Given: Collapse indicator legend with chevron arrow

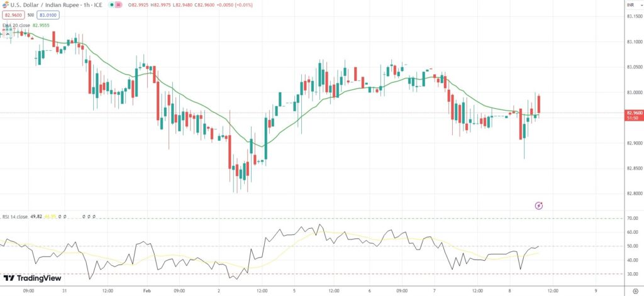Looking at the screenshot, I should tap(8, 33).
